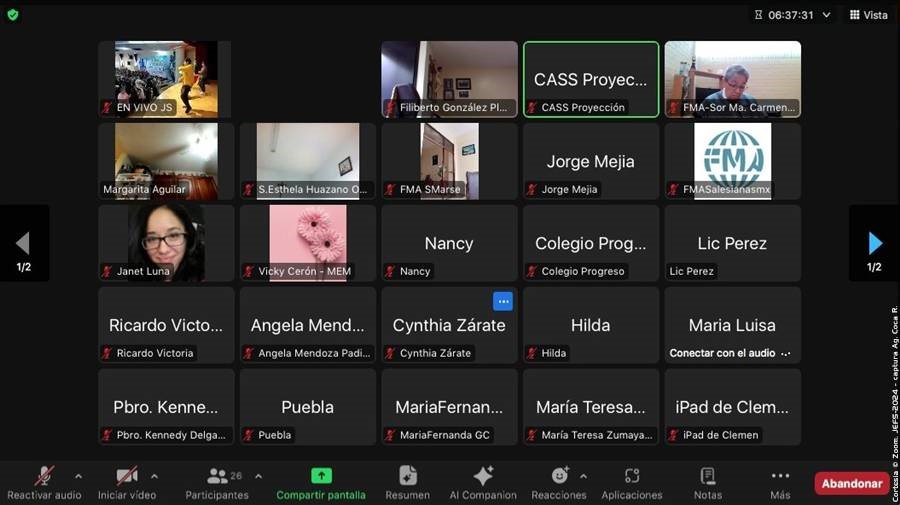Select Janet Luna video tile
Image resolution: width=900 pixels, height=505 pixels.
tap(166, 243)
